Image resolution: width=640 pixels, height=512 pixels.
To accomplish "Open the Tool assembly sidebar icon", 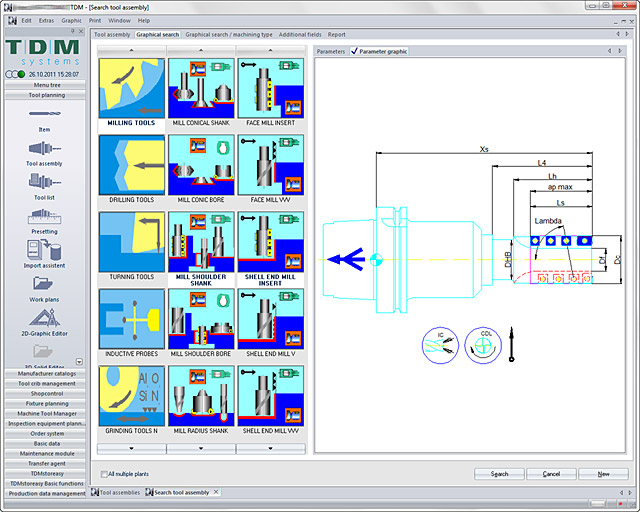I will [x=44, y=148].
